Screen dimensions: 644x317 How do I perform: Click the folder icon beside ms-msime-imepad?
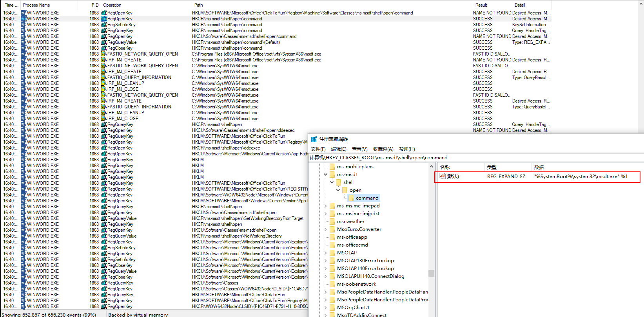point(332,206)
